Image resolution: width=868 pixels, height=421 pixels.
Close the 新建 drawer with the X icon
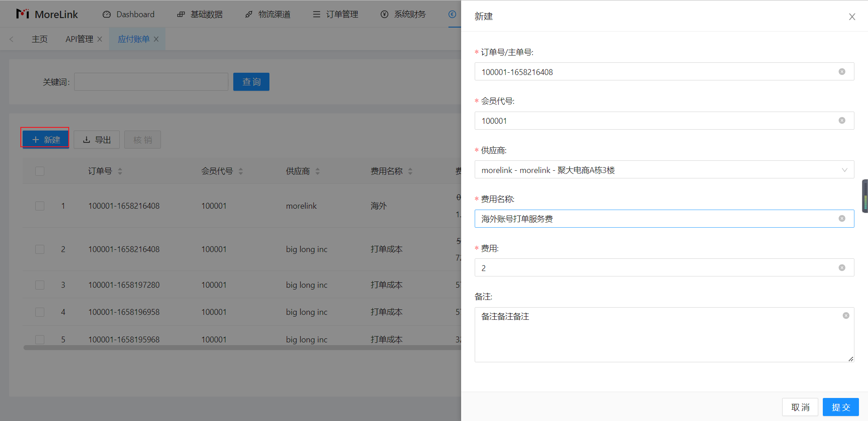point(852,17)
